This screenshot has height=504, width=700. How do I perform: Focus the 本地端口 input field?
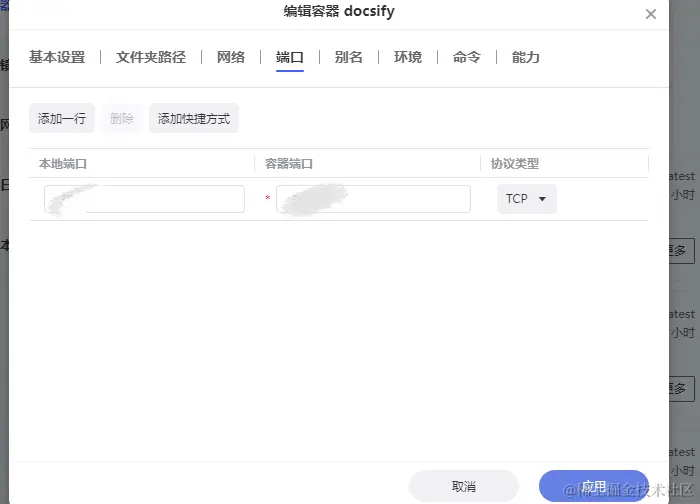pyautogui.click(x=144, y=199)
